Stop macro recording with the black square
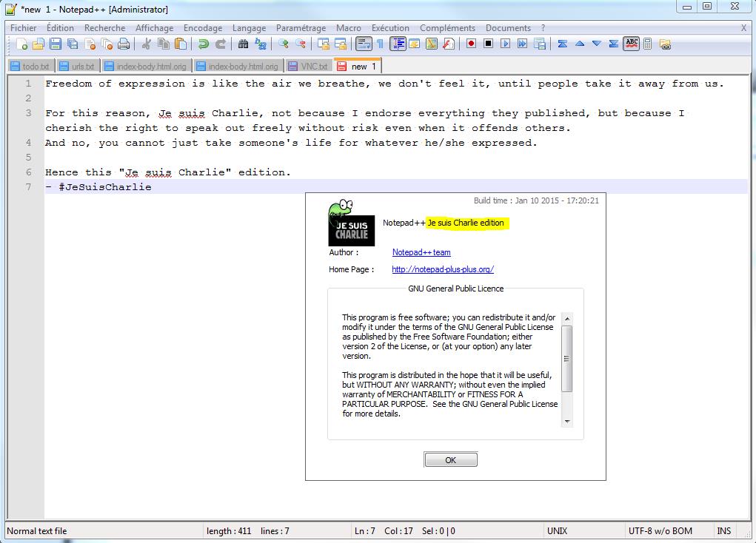The width and height of the screenshot is (756, 543). tap(489, 44)
